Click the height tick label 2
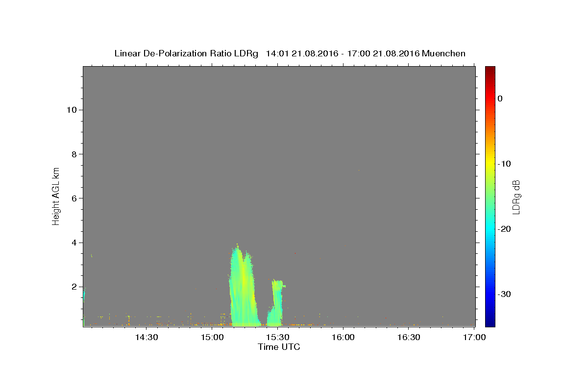588x392 pixels. pos(73,287)
